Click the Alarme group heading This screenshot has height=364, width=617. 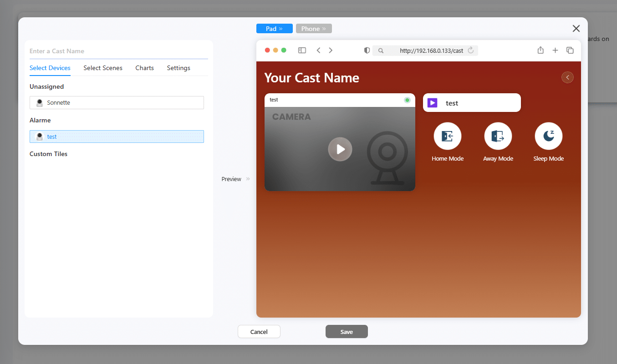(x=40, y=120)
